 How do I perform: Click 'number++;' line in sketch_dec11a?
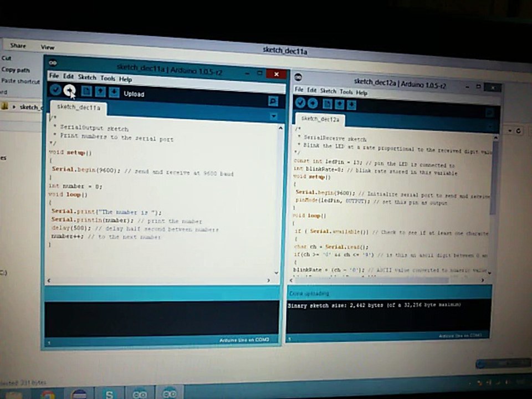coord(105,237)
